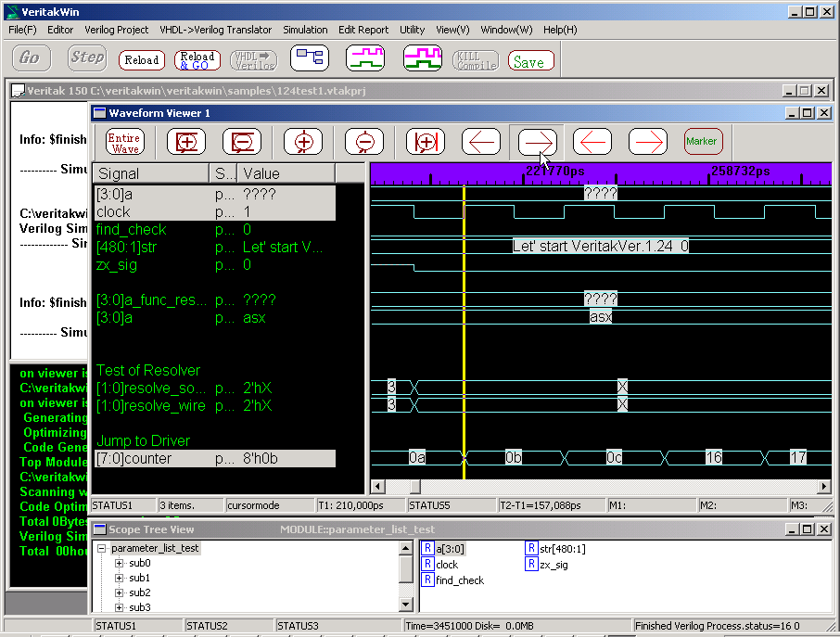
Task: Click the circular zoom-in plus icon
Action: point(303,142)
